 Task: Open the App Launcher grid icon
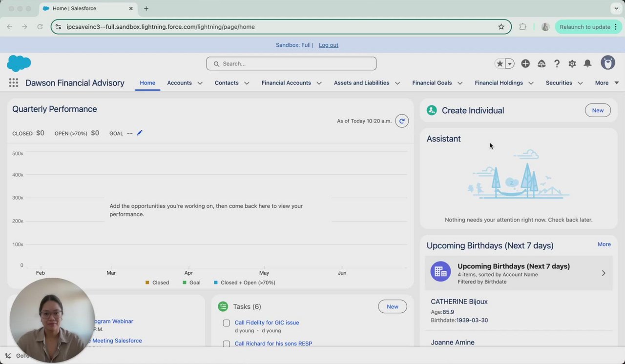click(x=14, y=83)
